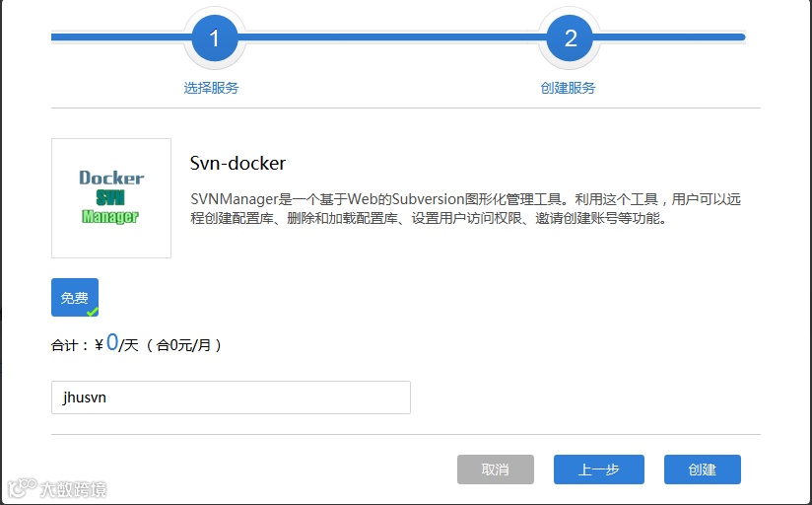Select the 创建服务 step label

(568, 88)
